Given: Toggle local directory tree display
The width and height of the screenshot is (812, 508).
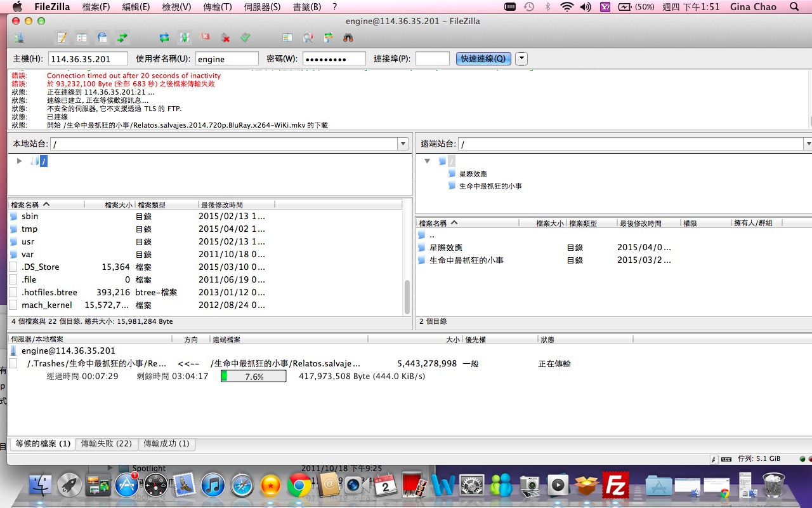Looking at the screenshot, I should click(x=82, y=37).
